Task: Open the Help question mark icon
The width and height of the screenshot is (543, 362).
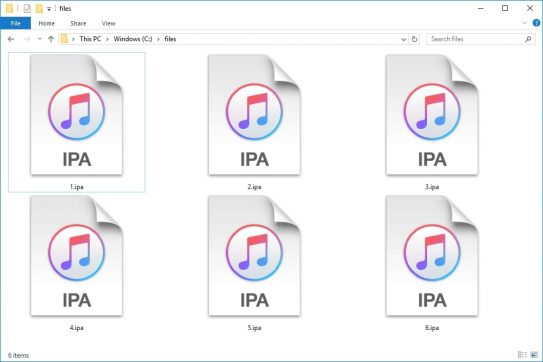Action: 536,23
